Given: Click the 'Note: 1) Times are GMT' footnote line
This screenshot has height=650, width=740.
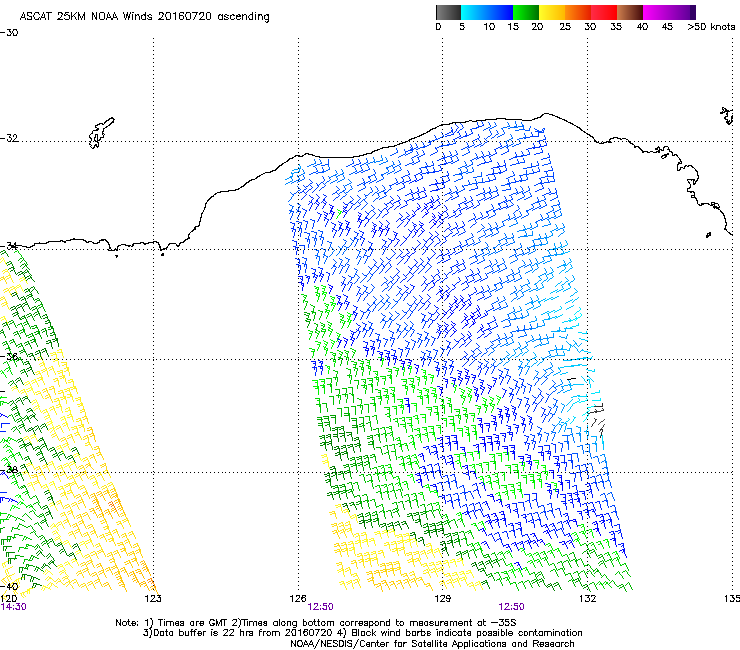Looking at the screenshot, I should (x=316, y=623).
